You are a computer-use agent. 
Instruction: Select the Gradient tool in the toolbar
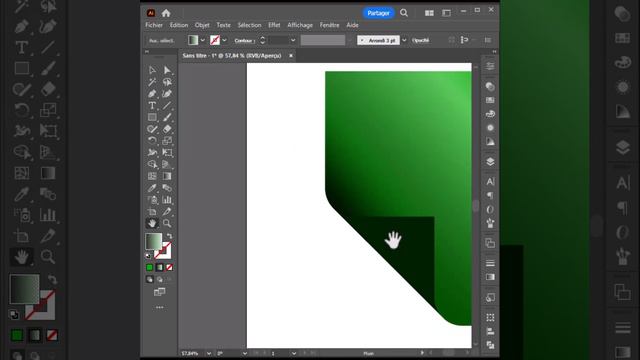[x=167, y=176]
